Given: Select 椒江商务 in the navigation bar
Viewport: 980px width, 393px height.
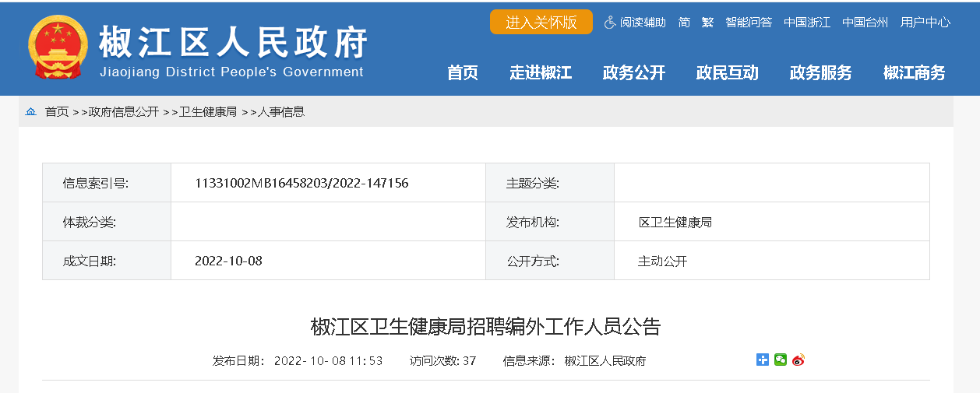Looking at the screenshot, I should [915, 73].
